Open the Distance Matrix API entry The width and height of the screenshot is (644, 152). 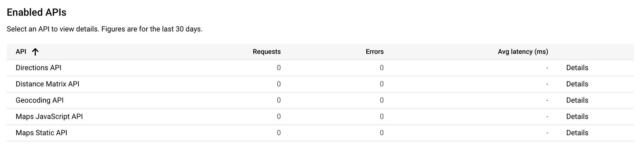pyautogui.click(x=47, y=84)
